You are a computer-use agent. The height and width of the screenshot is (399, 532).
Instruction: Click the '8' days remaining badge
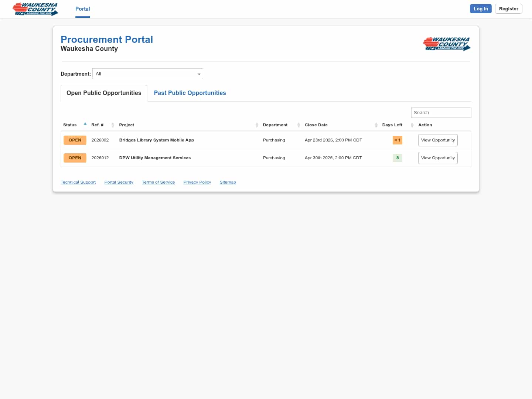click(x=397, y=158)
